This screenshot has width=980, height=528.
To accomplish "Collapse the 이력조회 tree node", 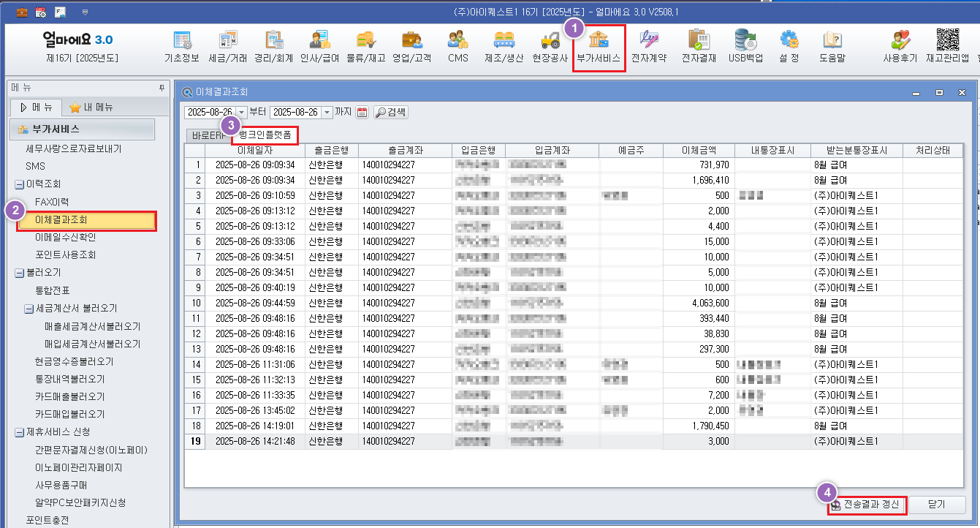I will (19, 184).
